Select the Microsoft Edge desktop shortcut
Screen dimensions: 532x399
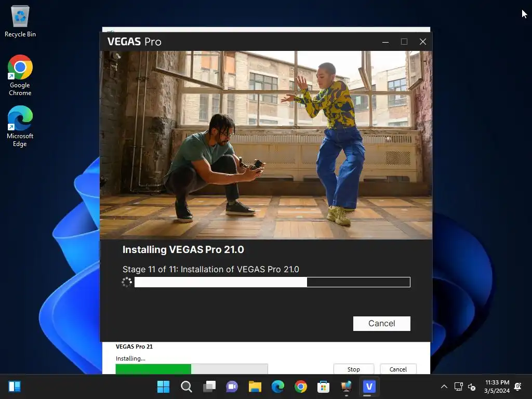point(20,126)
